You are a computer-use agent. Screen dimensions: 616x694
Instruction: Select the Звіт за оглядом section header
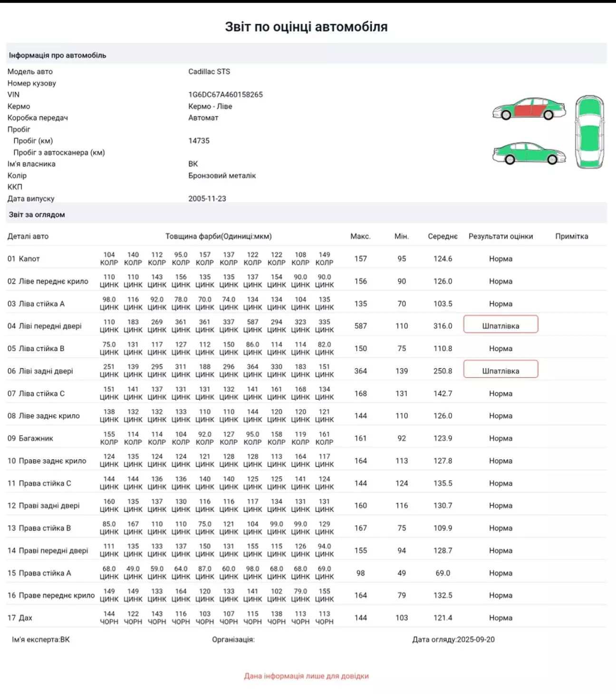(x=37, y=215)
